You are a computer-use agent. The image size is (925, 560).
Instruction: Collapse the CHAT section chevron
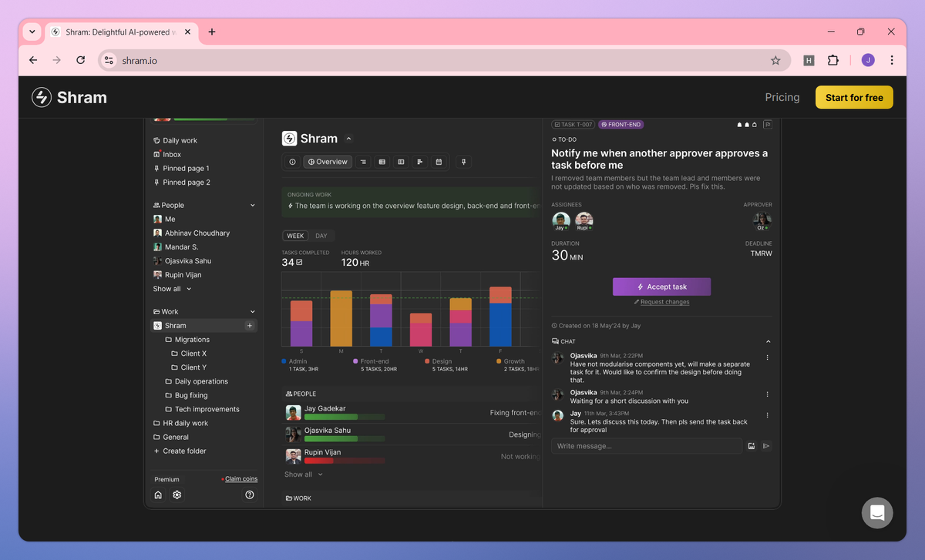tap(768, 341)
